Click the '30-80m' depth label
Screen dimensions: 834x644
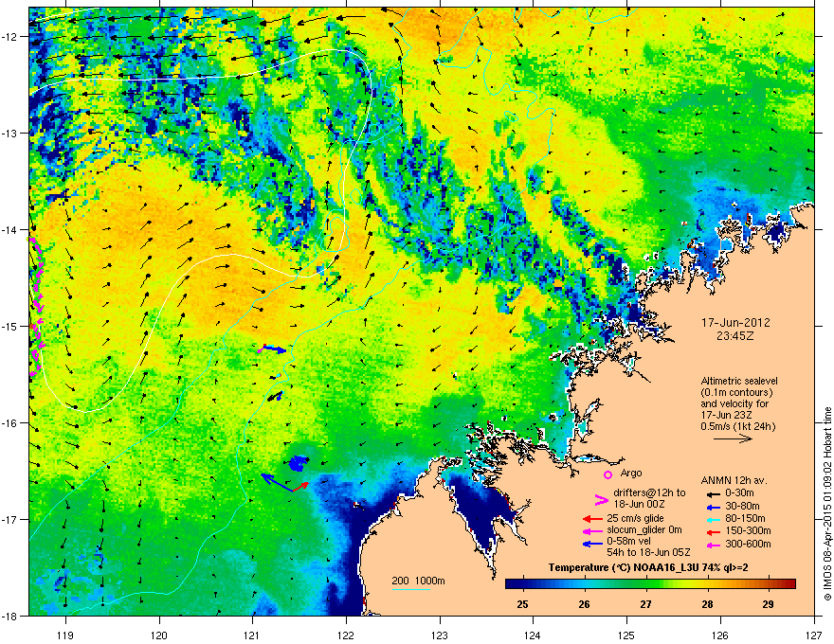click(742, 507)
